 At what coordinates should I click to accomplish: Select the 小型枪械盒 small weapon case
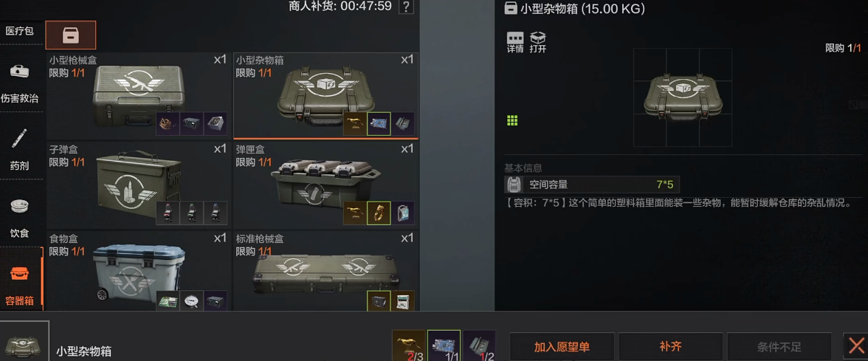[x=139, y=95]
